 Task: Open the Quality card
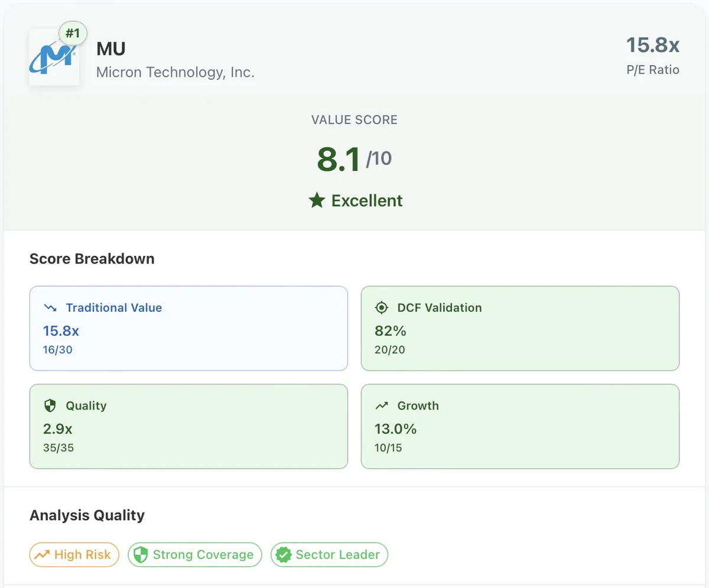188,427
